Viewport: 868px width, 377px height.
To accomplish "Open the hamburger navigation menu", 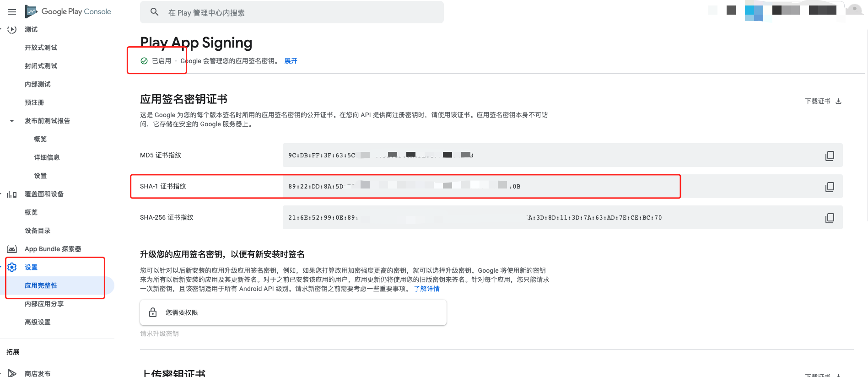I will coord(12,12).
